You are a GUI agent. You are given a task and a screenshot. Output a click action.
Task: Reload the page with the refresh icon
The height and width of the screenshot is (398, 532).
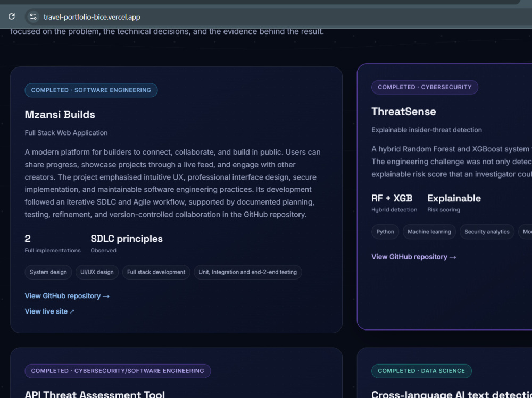click(x=12, y=16)
